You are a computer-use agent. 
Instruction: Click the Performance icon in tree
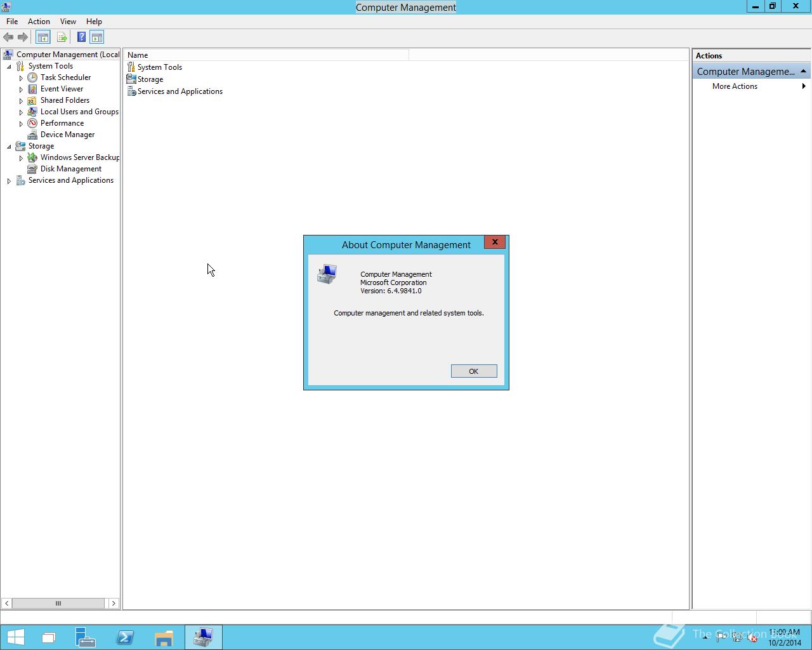click(32, 123)
